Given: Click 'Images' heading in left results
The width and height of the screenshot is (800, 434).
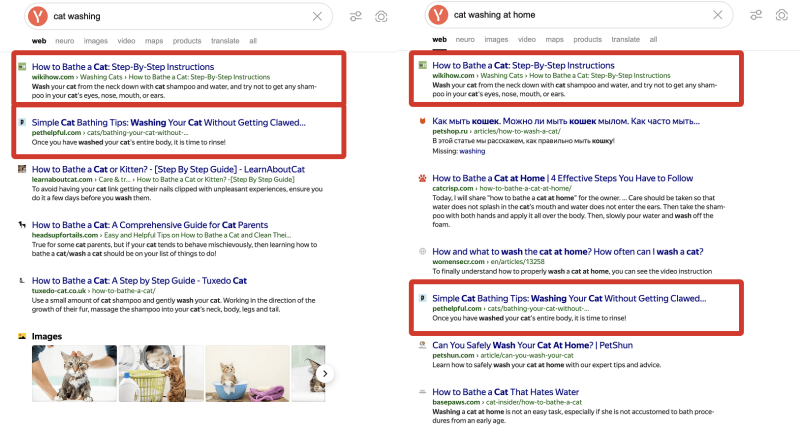Looking at the screenshot, I should coord(47,337).
